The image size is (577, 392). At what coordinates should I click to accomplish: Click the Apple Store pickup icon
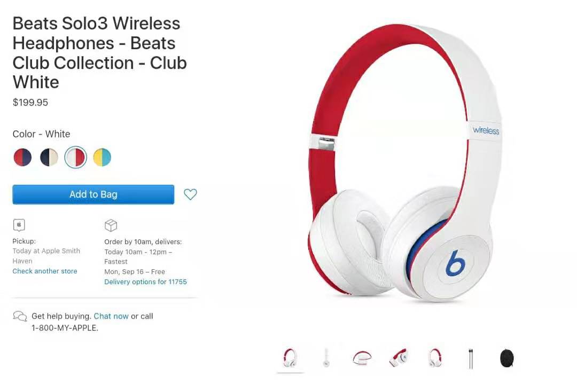[x=19, y=225]
